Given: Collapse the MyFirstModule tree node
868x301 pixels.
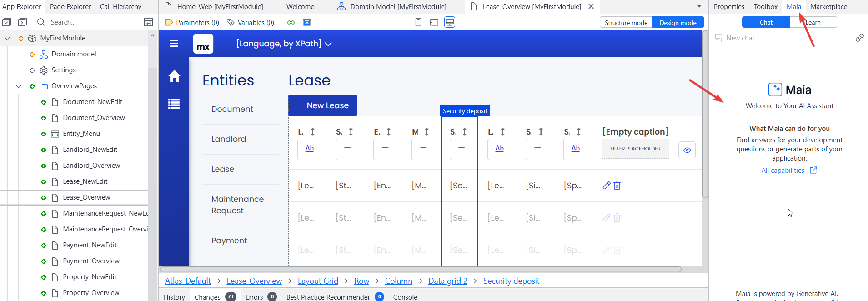Looking at the screenshot, I should pyautogui.click(x=7, y=38).
